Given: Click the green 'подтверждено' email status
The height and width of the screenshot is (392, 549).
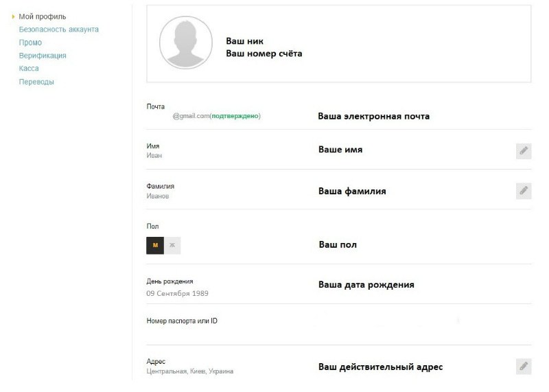Looking at the screenshot, I should (235, 116).
